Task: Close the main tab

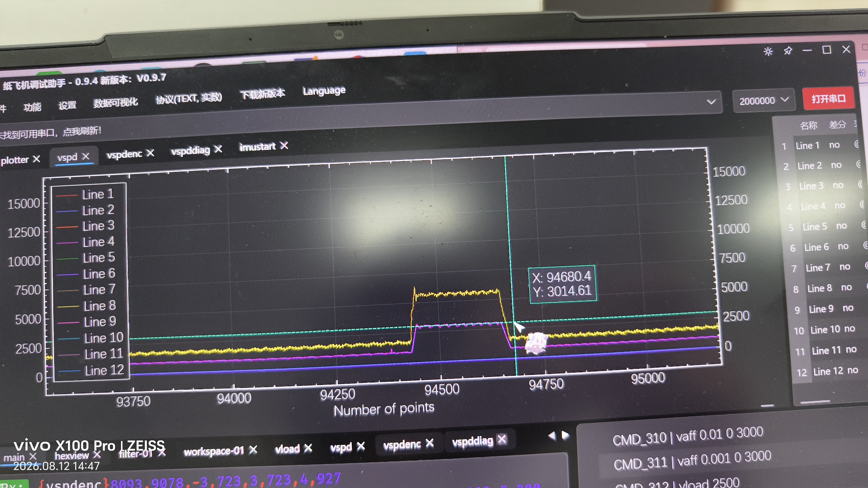Action: click(x=33, y=456)
